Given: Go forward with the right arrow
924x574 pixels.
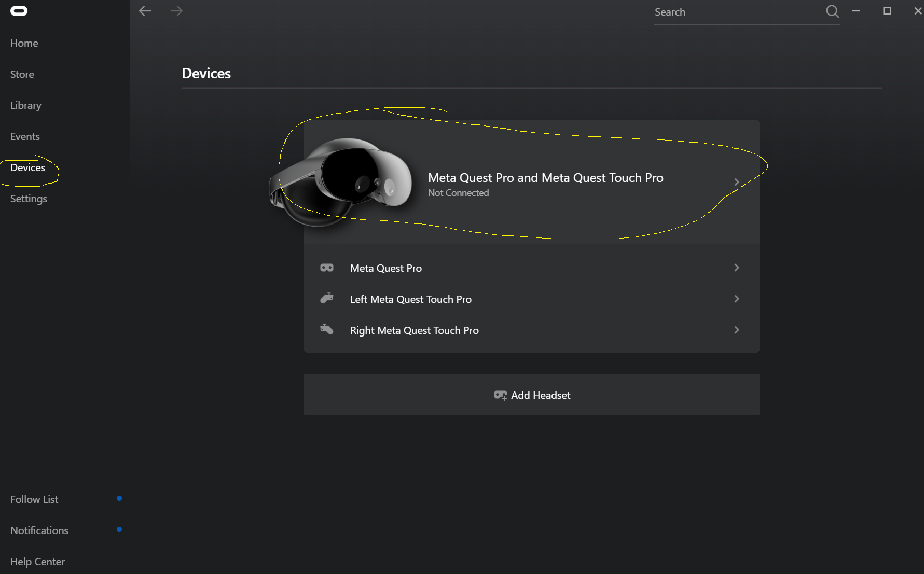Looking at the screenshot, I should point(176,11).
